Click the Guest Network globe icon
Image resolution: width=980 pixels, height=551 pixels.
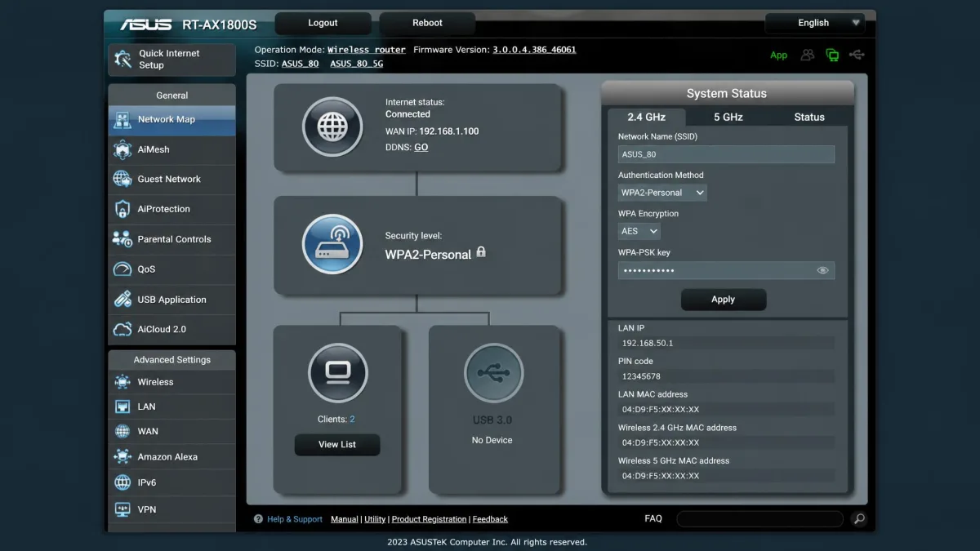click(x=122, y=179)
